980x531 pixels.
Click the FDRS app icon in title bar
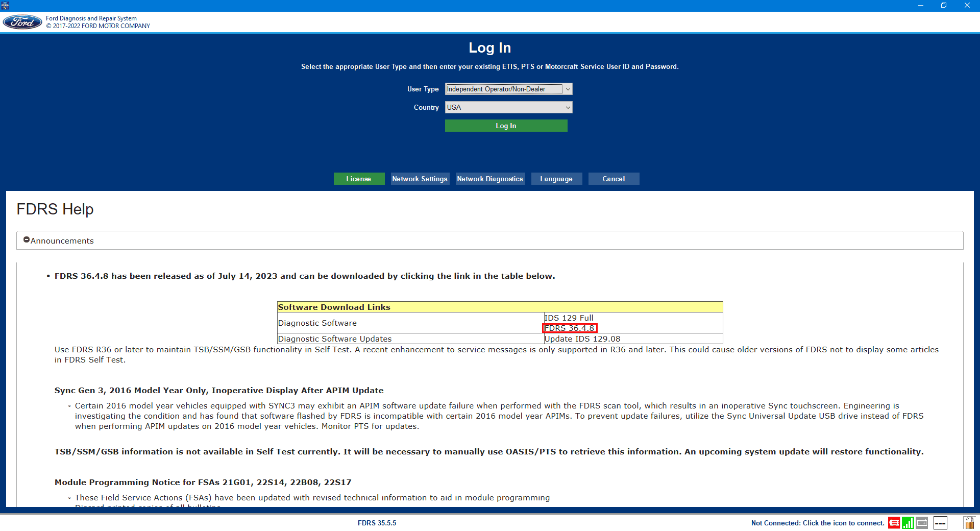[5, 5]
